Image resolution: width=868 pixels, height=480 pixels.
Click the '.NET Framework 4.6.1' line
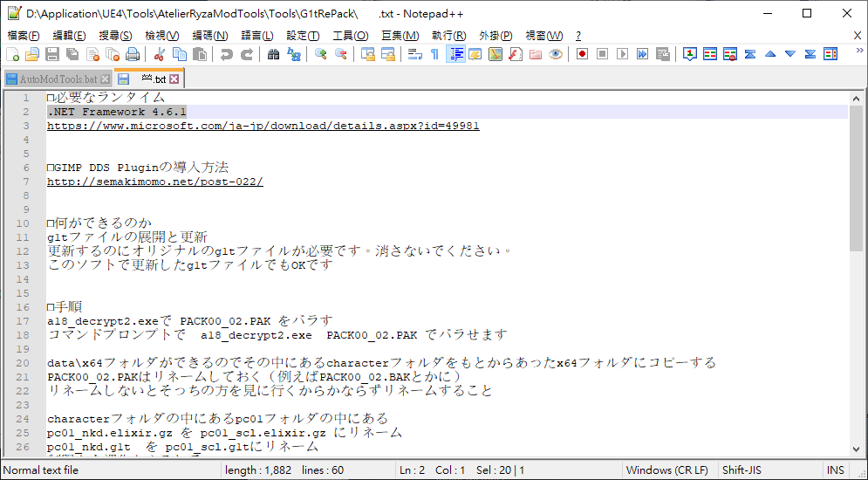pyautogui.click(x=117, y=112)
